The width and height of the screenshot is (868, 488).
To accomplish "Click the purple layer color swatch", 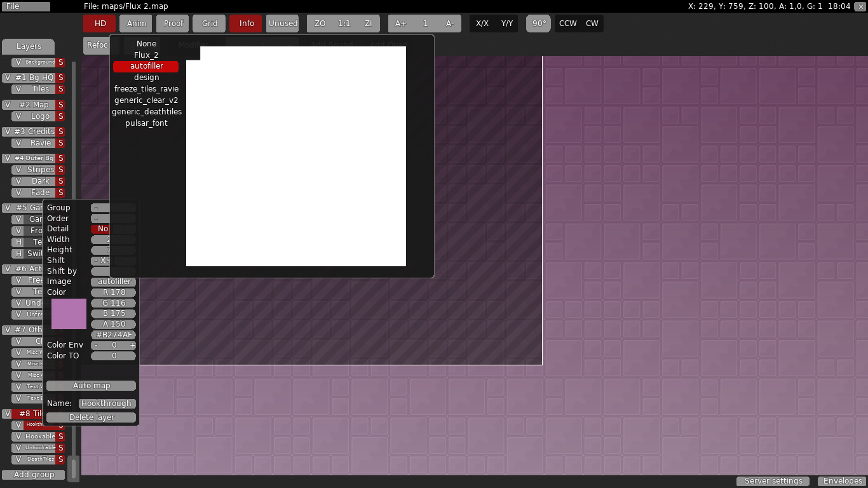I will [69, 314].
